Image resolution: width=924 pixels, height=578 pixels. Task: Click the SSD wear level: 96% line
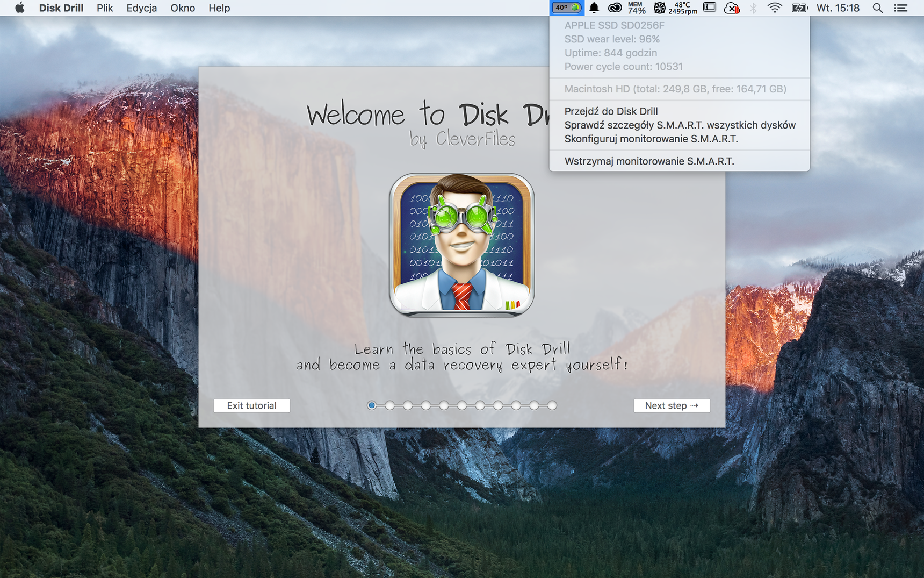tap(679, 39)
